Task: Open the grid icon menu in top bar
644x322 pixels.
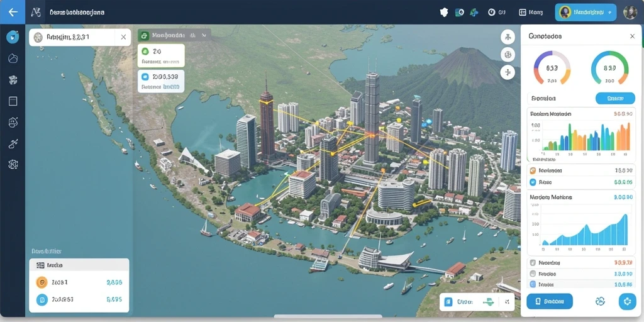Action: tap(531, 13)
